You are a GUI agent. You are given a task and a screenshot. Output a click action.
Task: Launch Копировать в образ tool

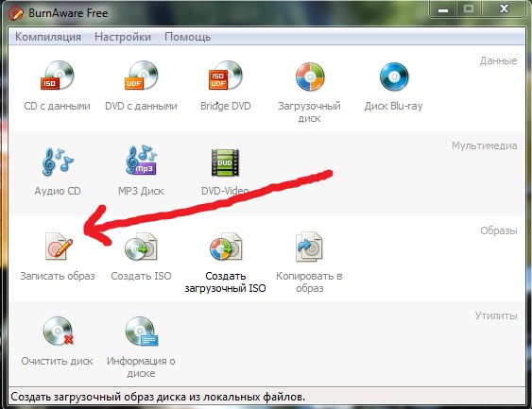[309, 247]
